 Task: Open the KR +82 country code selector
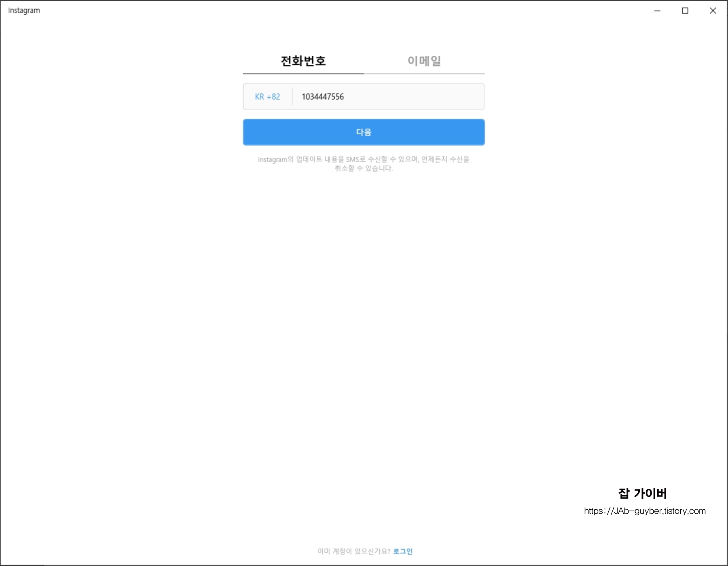click(267, 97)
